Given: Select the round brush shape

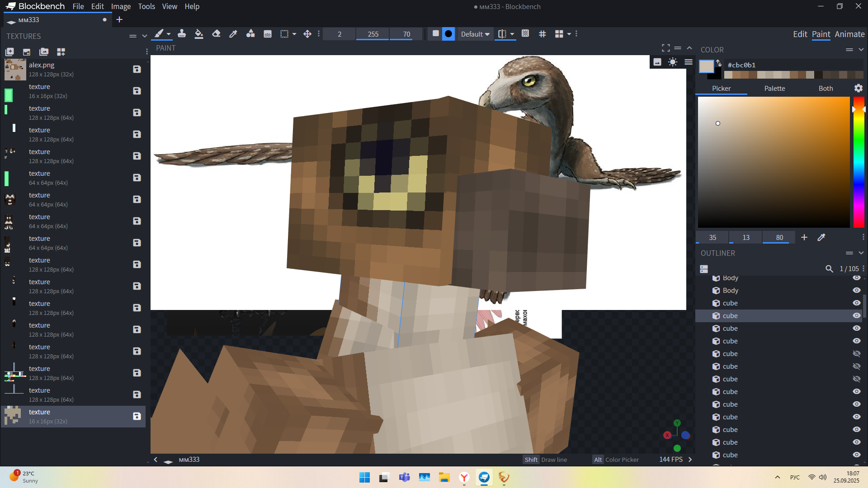Looking at the screenshot, I should tap(448, 34).
